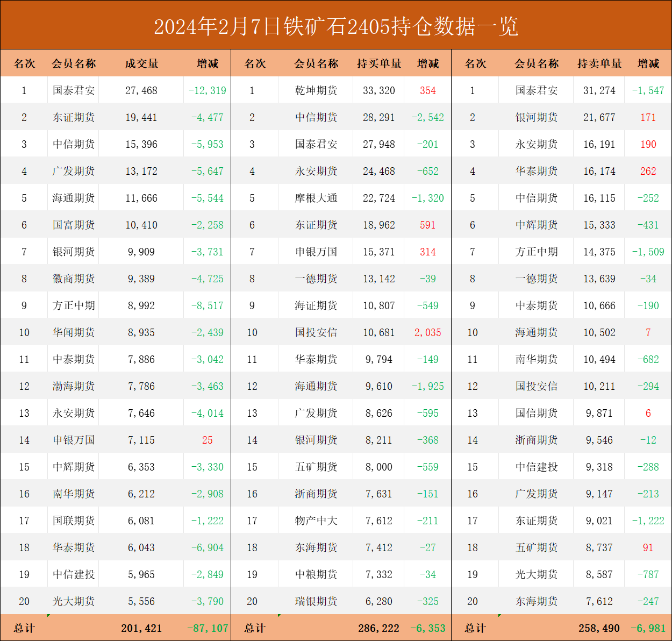
Task: Click 中信建投 in short positions table
Action: pos(537,467)
